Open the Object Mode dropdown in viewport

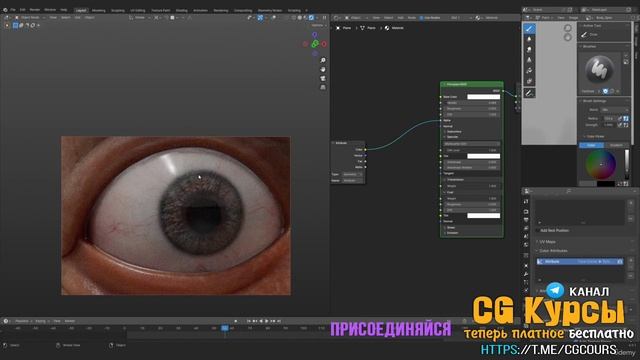point(29,18)
